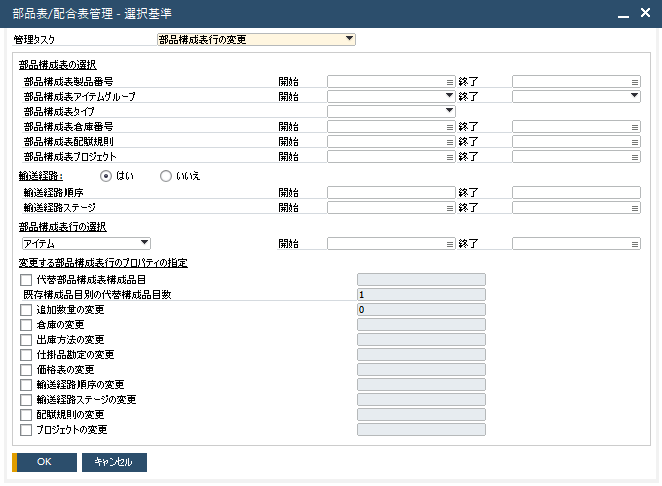Click the キャンセル button
This screenshot has height=486, width=662.
tap(114, 462)
